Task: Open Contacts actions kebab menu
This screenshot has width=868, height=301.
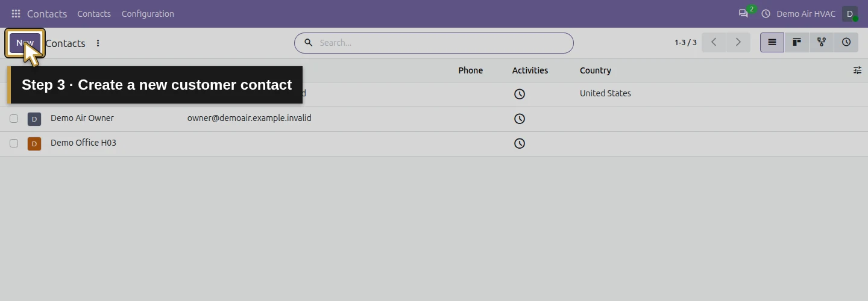Action: 98,43
